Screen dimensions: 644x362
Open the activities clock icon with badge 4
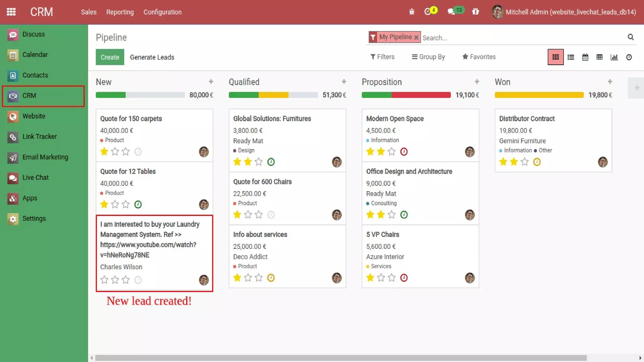(x=428, y=12)
